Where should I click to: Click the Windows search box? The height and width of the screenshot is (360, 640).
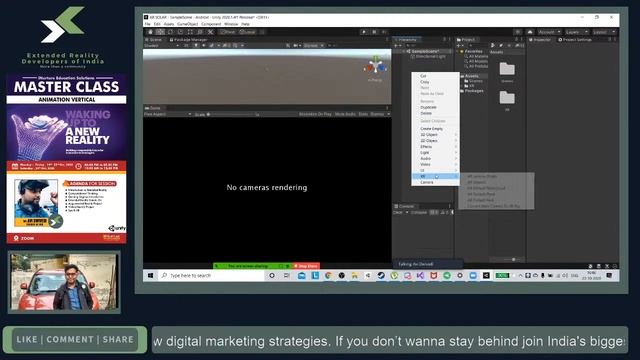[211, 276]
